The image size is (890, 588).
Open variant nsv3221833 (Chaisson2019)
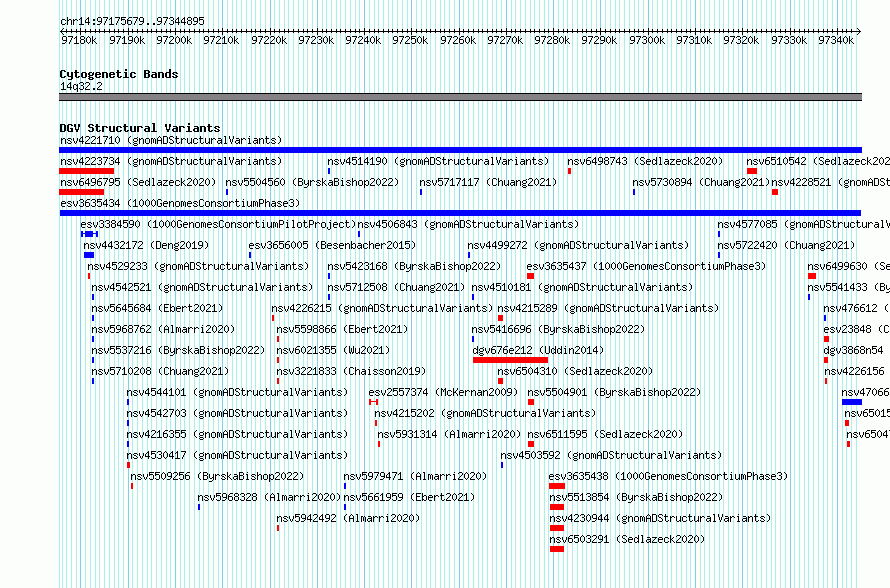(351, 371)
